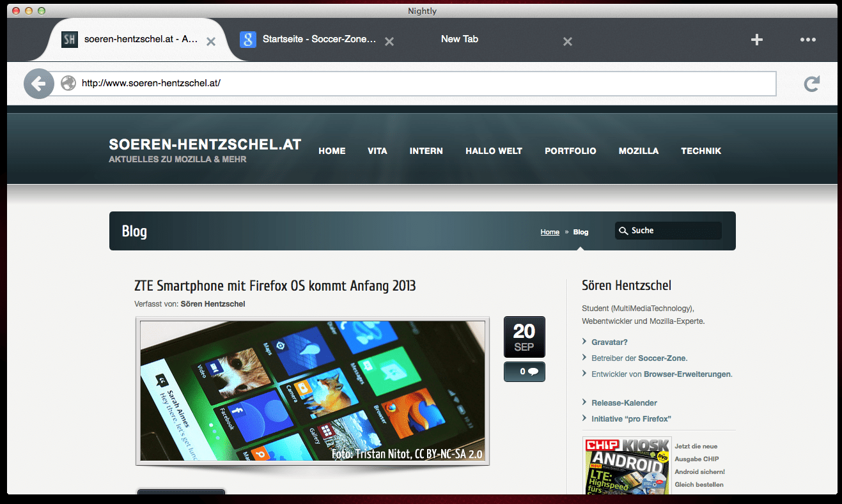Open the MOZILLA navigation item
Image resolution: width=842 pixels, height=504 pixels.
tap(639, 151)
